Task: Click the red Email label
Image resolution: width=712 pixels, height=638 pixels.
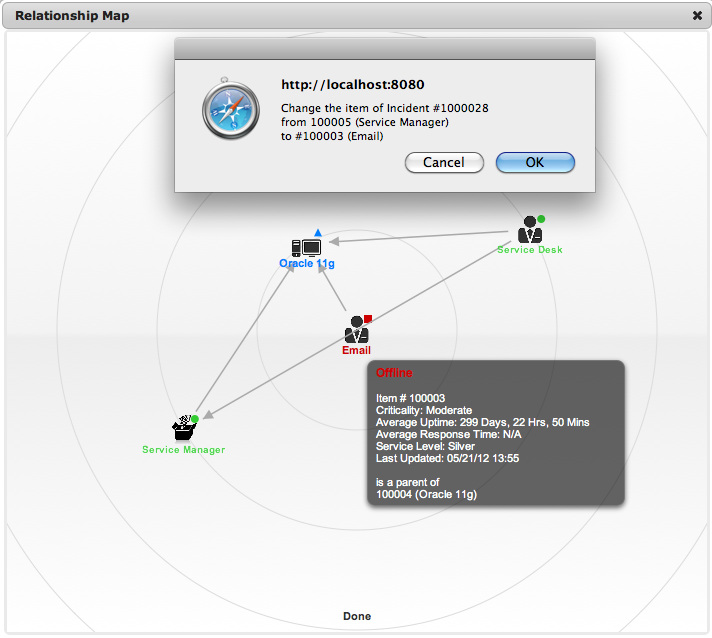Action: (x=356, y=350)
